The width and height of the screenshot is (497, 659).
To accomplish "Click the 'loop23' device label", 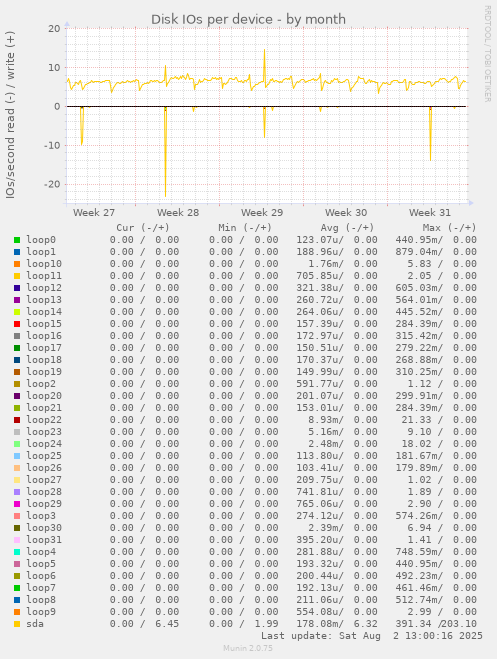I will coord(44,432).
